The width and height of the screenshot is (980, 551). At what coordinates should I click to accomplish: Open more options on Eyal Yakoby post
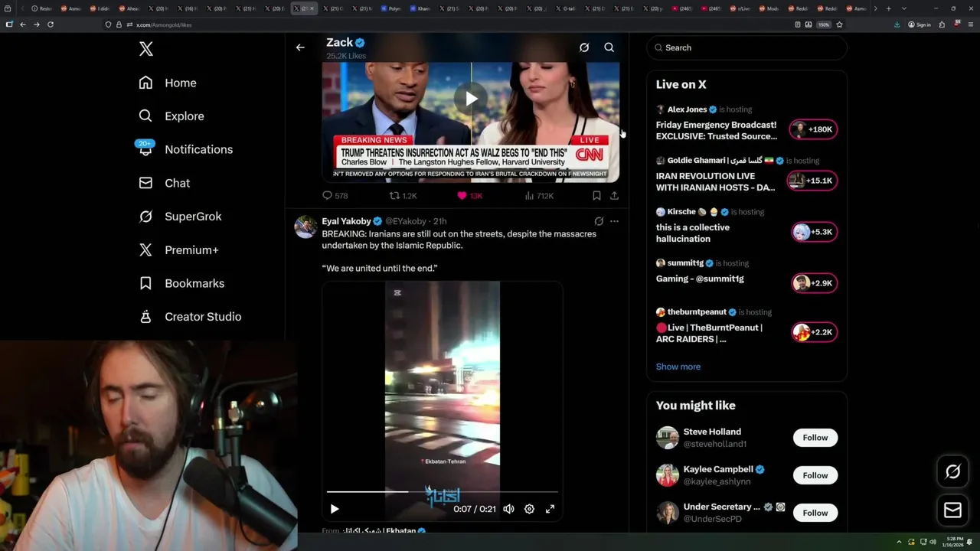[x=614, y=221]
